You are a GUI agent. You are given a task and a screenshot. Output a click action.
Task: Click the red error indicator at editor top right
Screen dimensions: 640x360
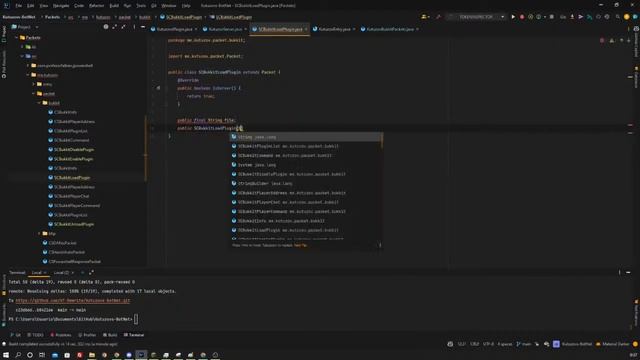[602, 40]
